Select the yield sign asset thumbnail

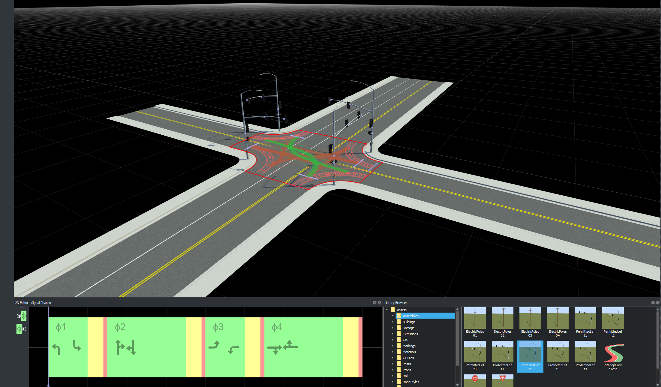(x=502, y=380)
